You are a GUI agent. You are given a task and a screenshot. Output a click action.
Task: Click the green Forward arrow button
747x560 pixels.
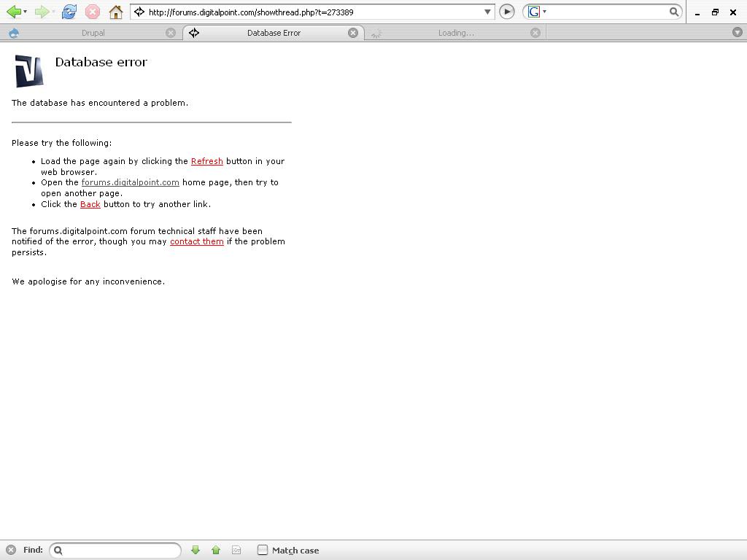[42, 12]
